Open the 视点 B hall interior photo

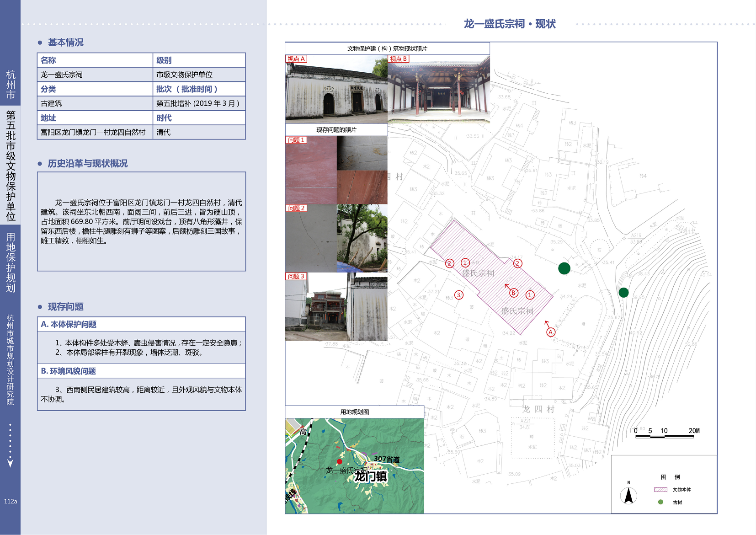point(439,89)
